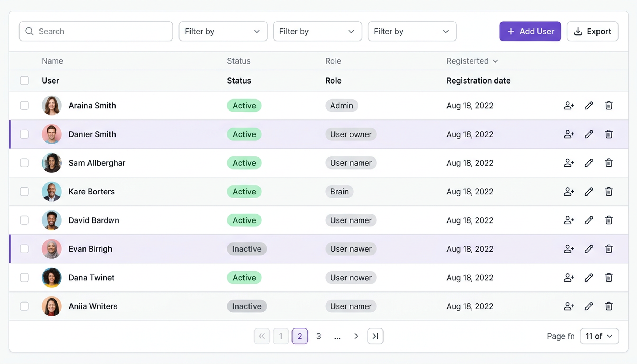This screenshot has height=364, width=637.
Task: Expand the third Filter by dropdown
Action: pos(412,31)
